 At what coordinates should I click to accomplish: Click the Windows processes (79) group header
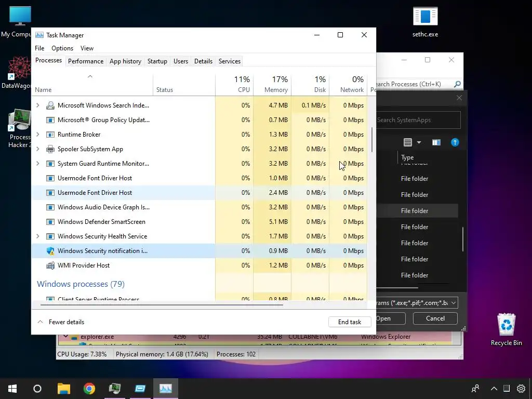81,284
